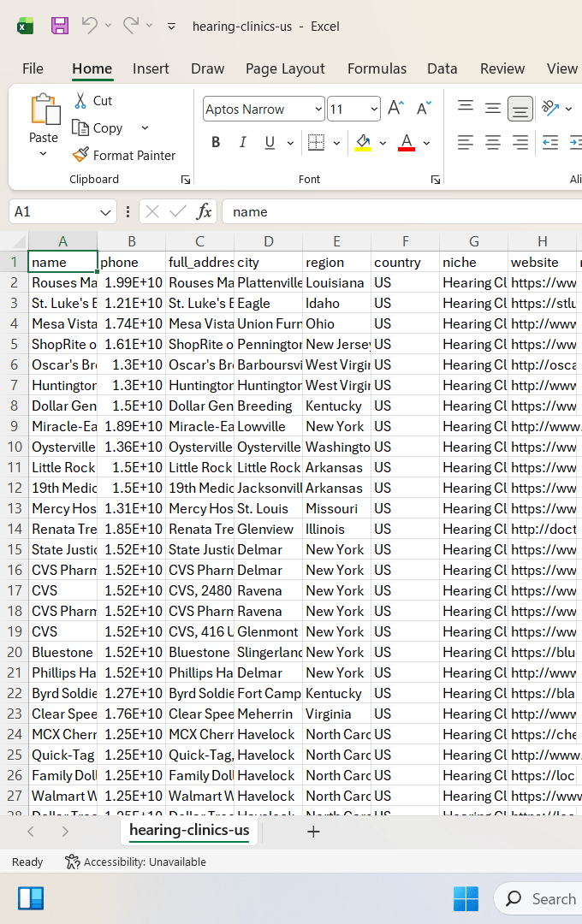
Task: Apply red font color
Action: [407, 143]
